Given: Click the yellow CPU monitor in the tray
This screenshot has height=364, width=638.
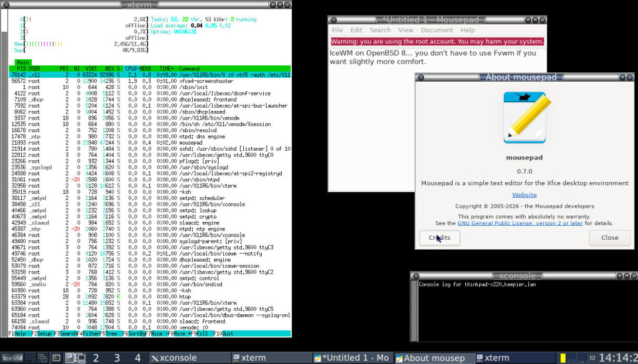Looking at the screenshot, I should pos(563,358).
